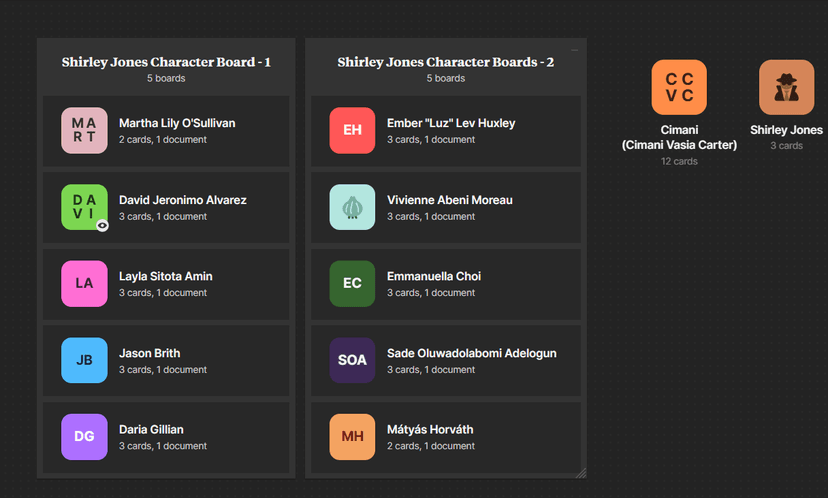Select the dark green EC board icon
The image size is (828, 498).
(352, 284)
